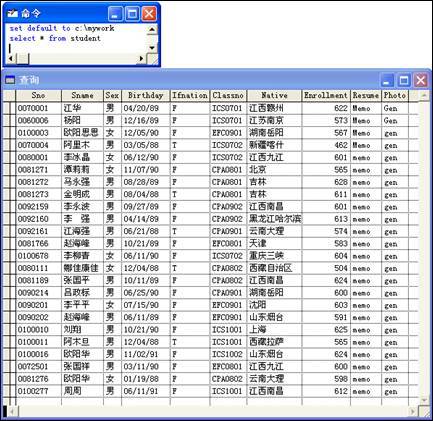Click the query window title icon
The width and height of the screenshot is (433, 421).
[x=10, y=80]
